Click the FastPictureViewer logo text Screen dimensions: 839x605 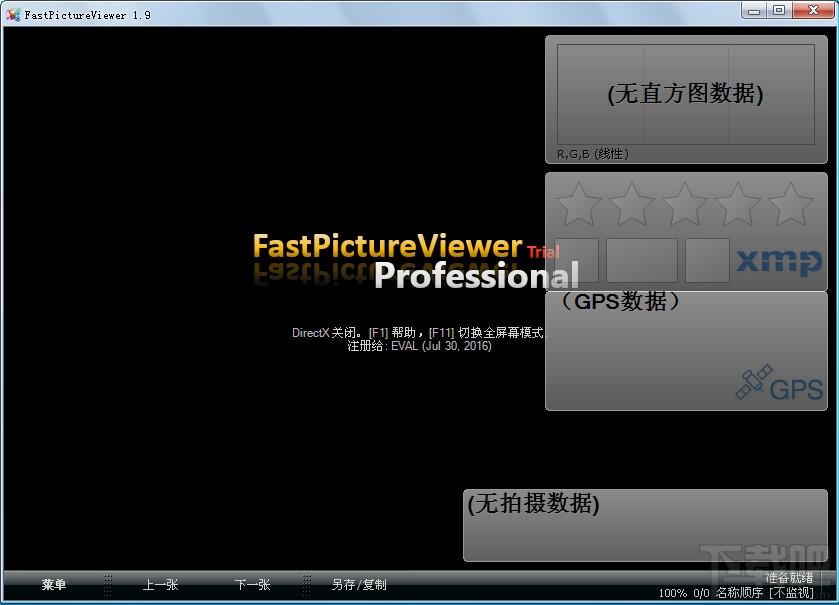(387, 246)
